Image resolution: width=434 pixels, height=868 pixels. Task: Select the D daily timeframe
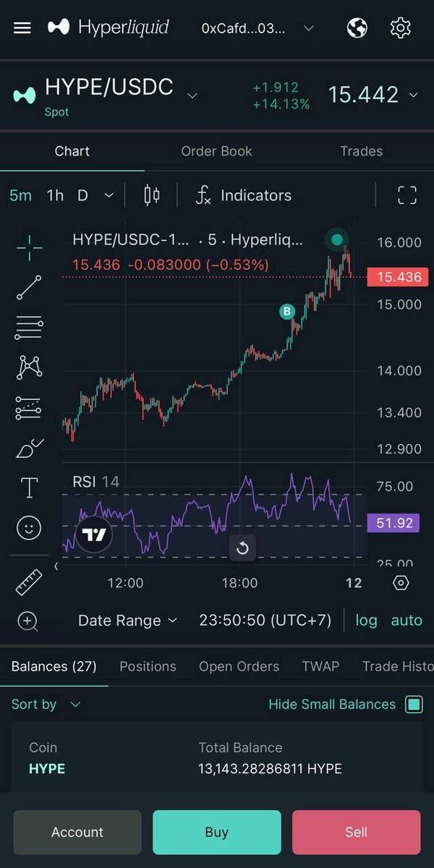point(82,195)
